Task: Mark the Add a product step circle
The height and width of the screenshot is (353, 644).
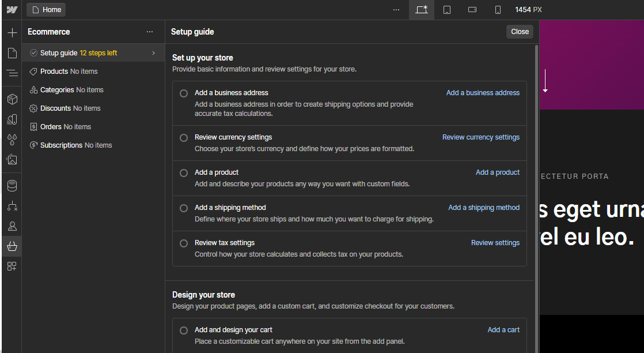Action: pyautogui.click(x=184, y=173)
